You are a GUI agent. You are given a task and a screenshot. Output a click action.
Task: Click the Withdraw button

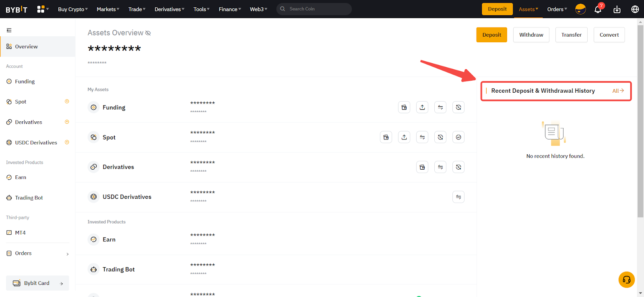(531, 35)
